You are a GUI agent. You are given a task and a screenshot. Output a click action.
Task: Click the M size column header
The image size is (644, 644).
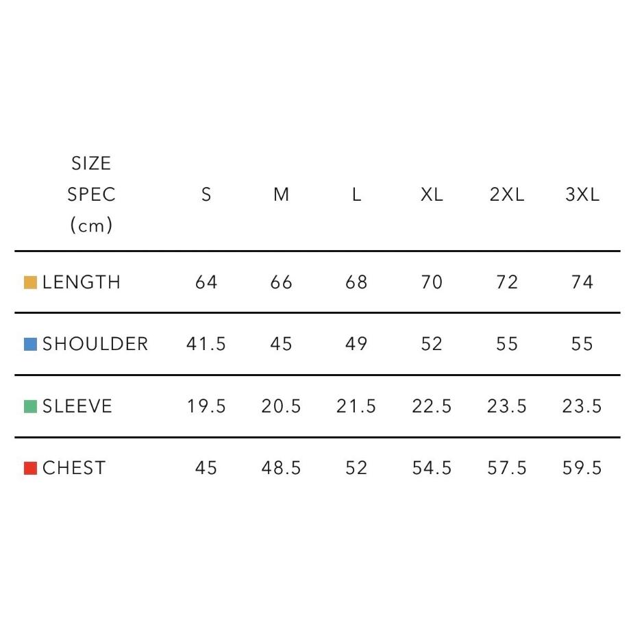[x=282, y=195]
